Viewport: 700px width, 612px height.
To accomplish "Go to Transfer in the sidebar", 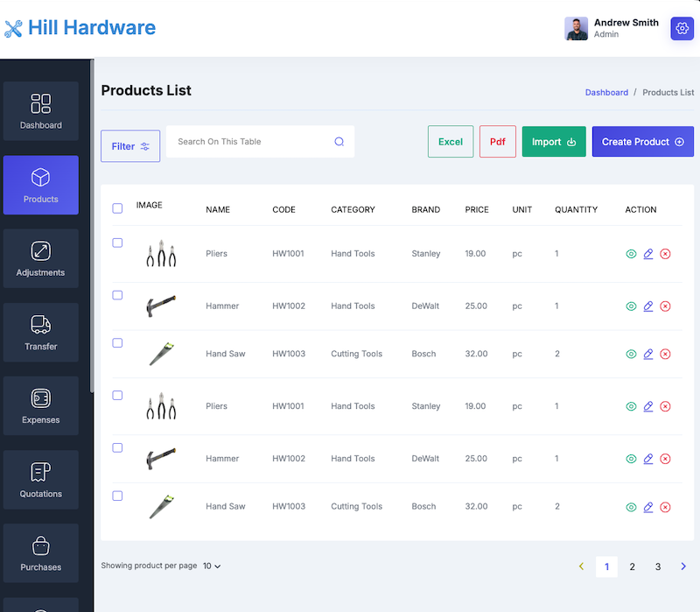I will (40, 333).
